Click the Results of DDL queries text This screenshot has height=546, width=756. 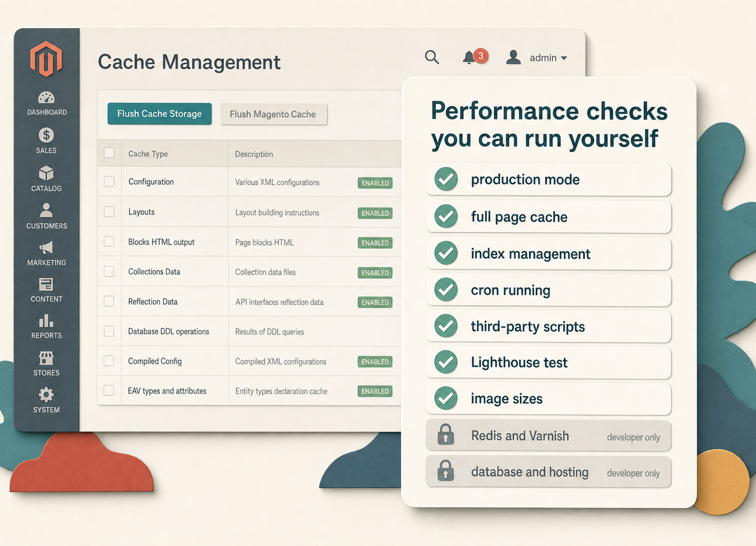(x=269, y=332)
